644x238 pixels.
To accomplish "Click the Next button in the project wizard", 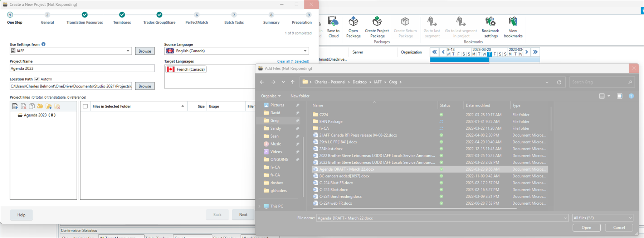I will coord(243,215).
